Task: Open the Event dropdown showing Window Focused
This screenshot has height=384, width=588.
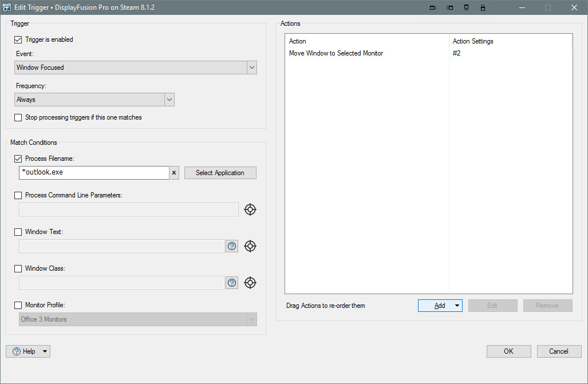Action: (x=136, y=68)
